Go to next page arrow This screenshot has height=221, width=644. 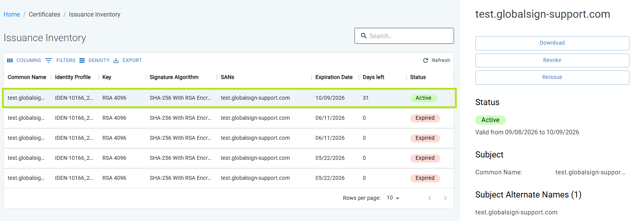coord(445,198)
